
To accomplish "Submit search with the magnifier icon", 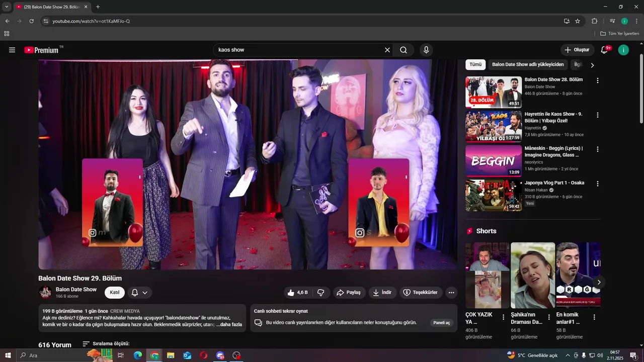I will [404, 50].
